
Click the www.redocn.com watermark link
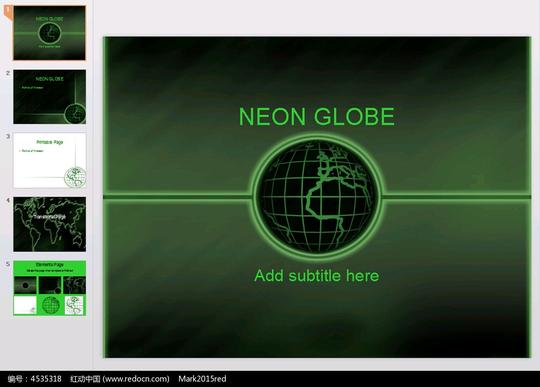[x=136, y=379]
